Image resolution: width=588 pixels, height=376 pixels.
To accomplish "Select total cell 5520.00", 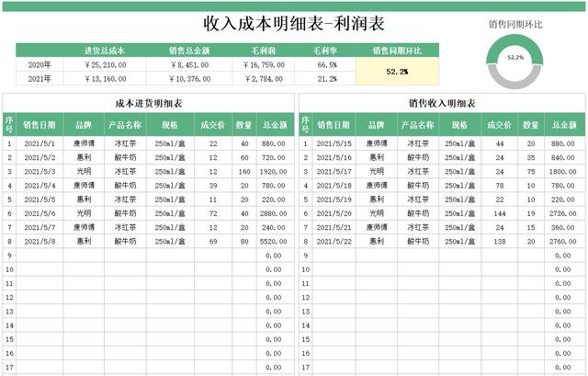I will click(274, 241).
